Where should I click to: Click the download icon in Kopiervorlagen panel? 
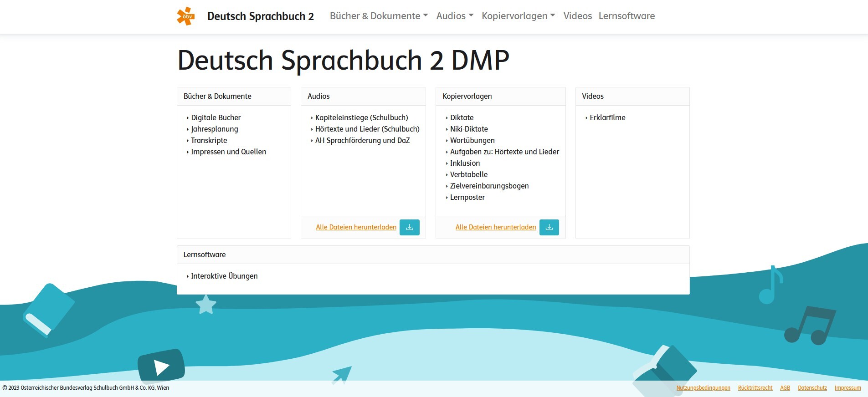(x=549, y=227)
